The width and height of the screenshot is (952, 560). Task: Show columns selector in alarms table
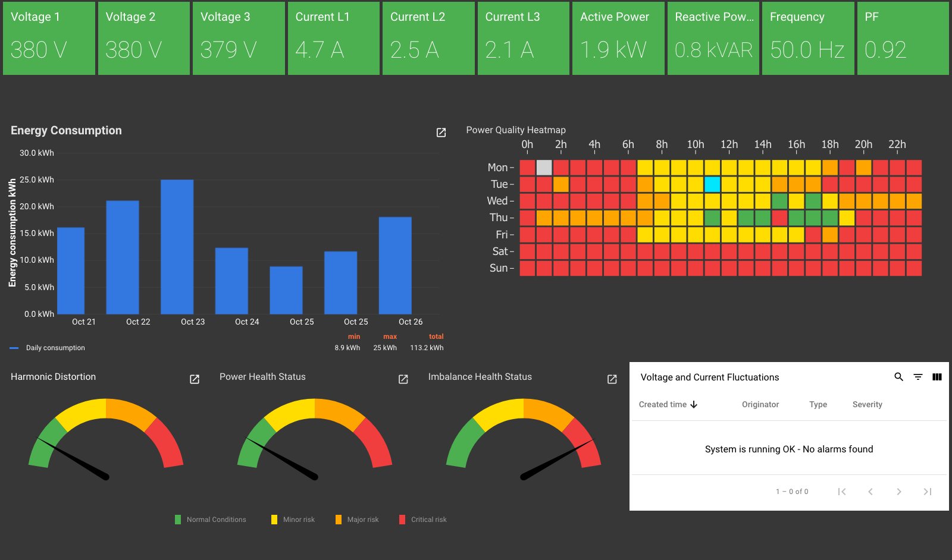pyautogui.click(x=937, y=377)
